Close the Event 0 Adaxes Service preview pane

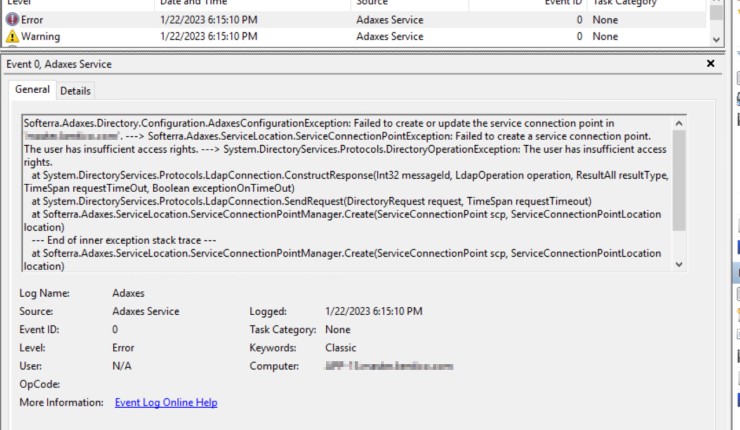[x=710, y=64]
